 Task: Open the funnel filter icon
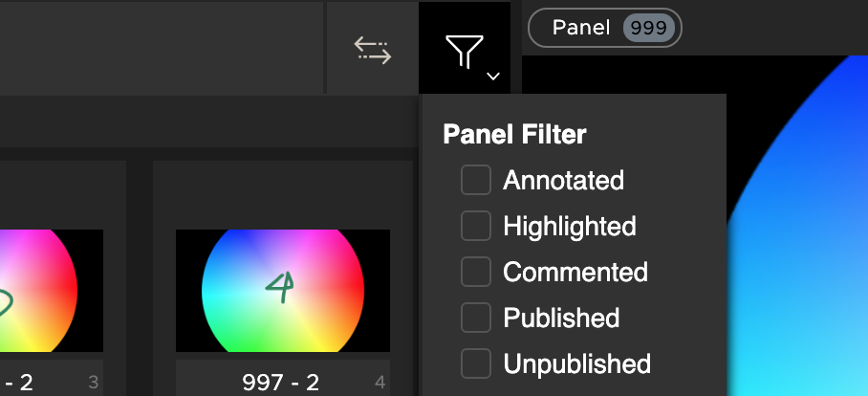[x=465, y=52]
